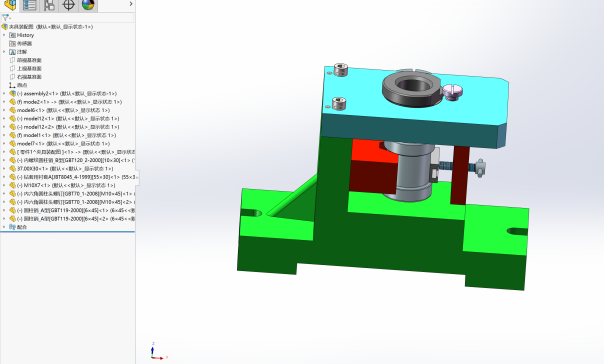Select the Front plane icon 前视基准面
604x364 pixels.
tap(12, 60)
